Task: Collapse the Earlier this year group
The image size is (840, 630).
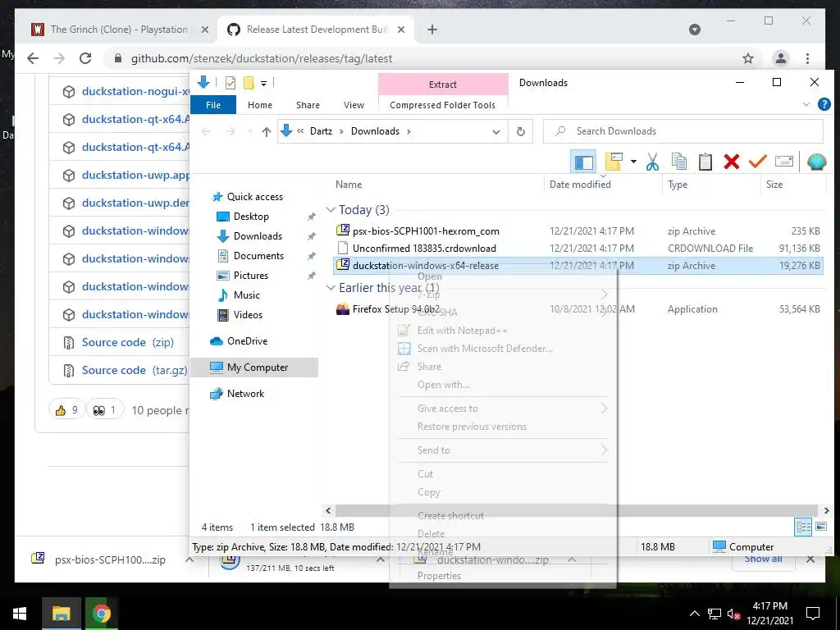Action: click(x=331, y=288)
